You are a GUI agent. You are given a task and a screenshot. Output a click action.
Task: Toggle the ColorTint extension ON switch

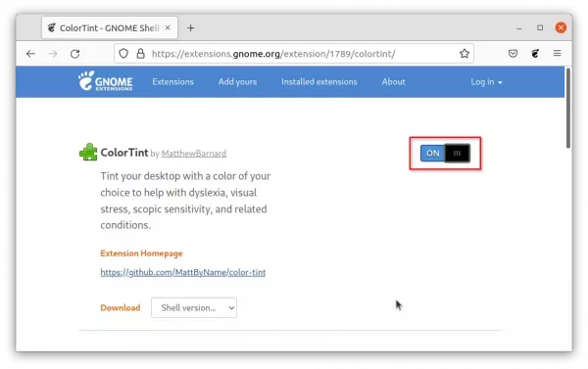pyautogui.click(x=445, y=154)
